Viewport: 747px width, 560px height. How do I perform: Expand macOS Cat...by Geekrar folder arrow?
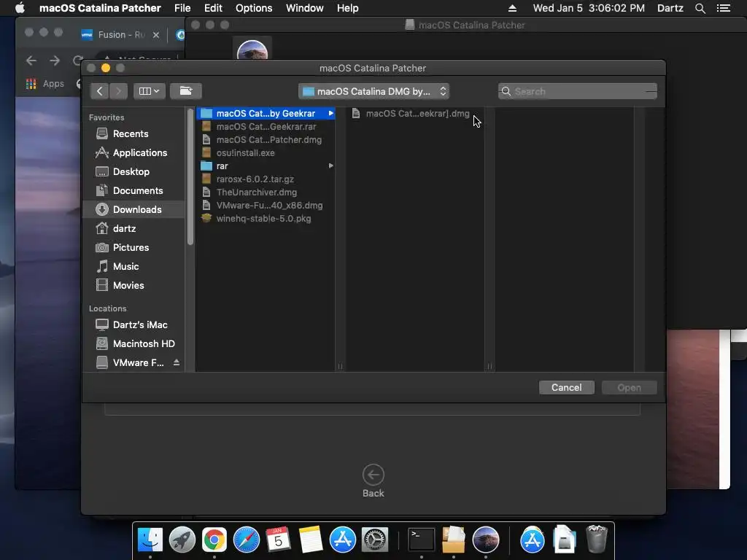330,113
